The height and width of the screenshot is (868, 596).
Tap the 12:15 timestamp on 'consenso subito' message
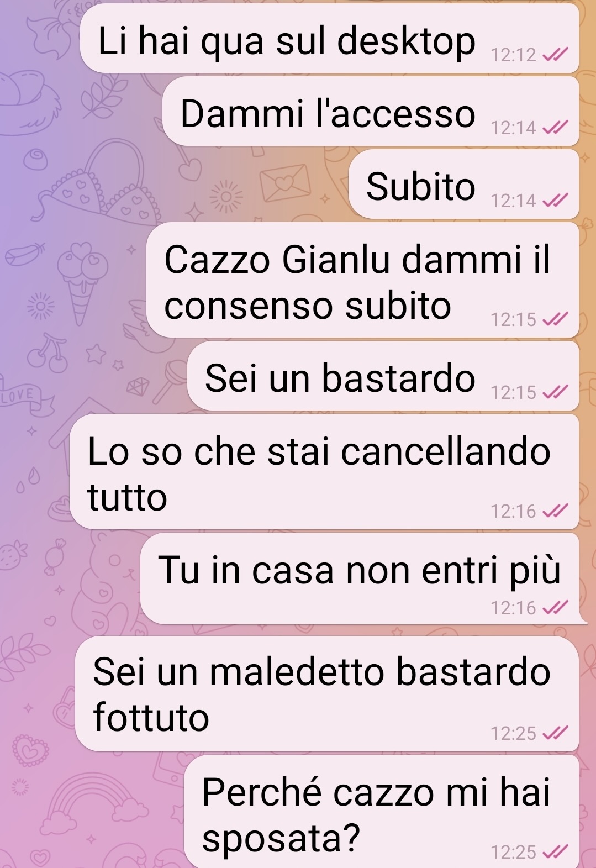point(514,319)
